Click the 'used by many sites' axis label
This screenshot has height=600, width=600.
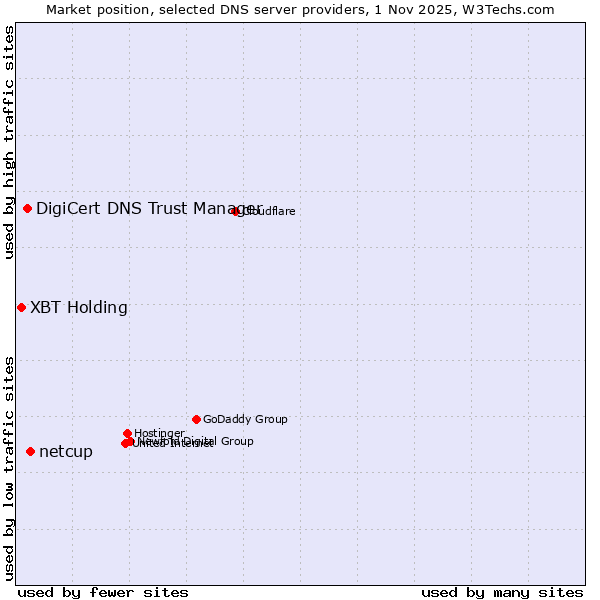tap(502, 592)
